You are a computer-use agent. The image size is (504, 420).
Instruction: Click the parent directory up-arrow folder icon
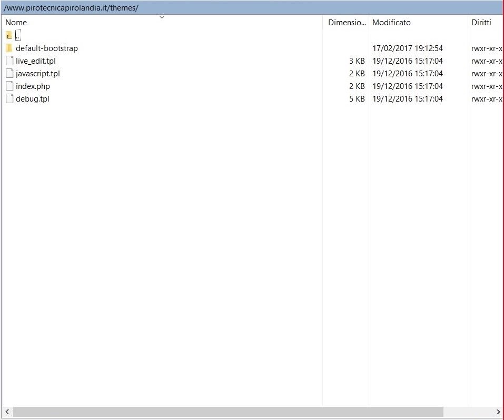point(8,35)
